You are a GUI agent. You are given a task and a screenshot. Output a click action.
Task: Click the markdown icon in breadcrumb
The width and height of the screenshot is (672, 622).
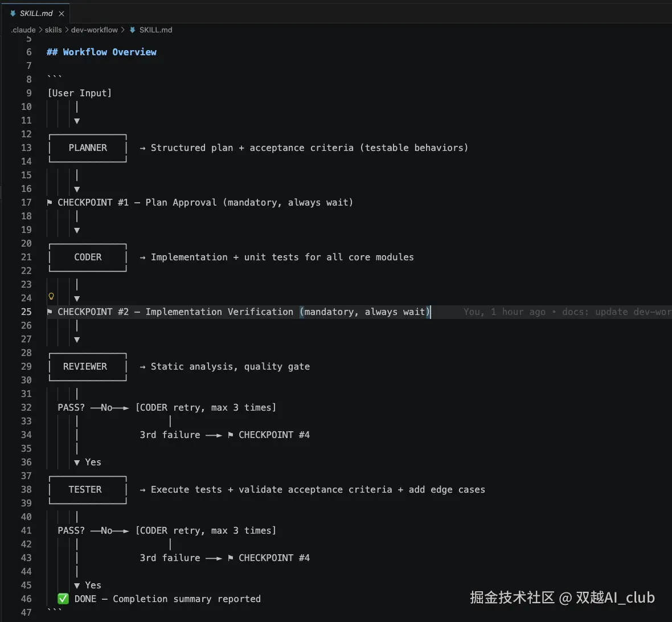[x=133, y=30]
